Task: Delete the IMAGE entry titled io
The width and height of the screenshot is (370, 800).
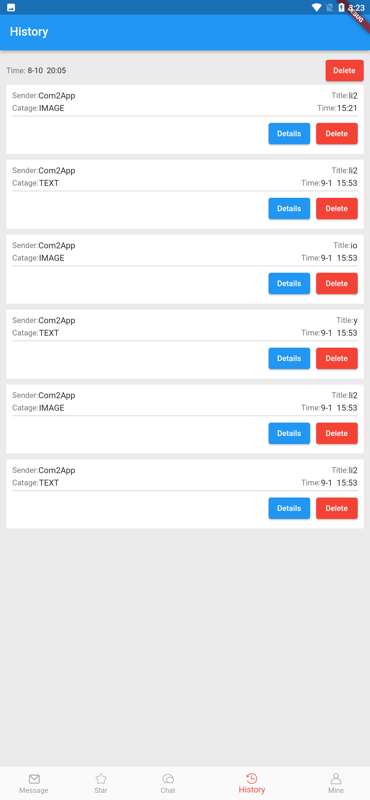Action: point(336,284)
